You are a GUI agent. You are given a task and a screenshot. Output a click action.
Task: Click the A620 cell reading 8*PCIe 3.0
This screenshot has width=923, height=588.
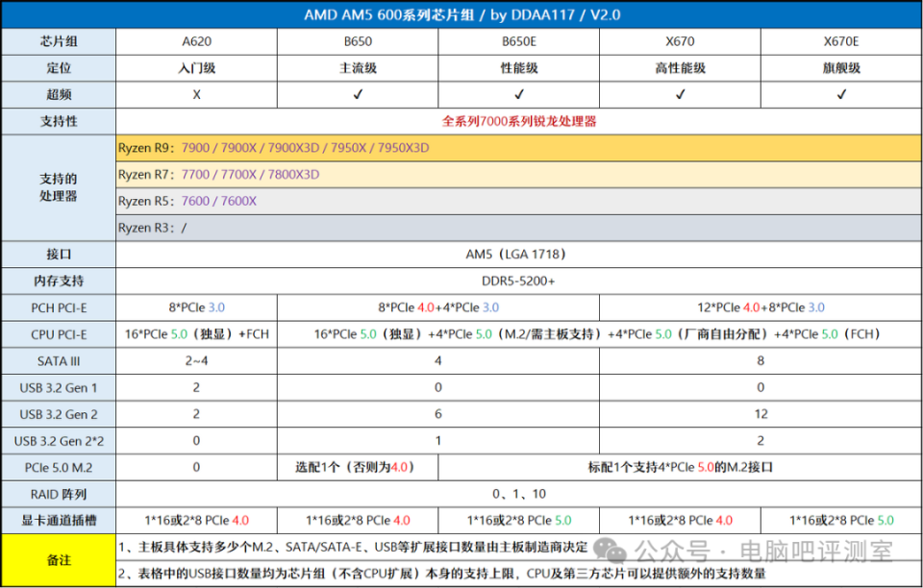[196, 307]
